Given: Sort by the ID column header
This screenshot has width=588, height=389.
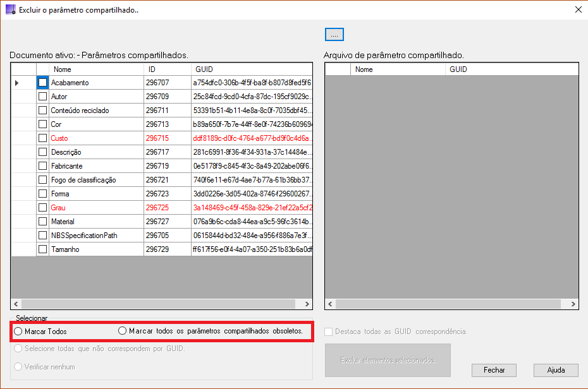Looking at the screenshot, I should (x=168, y=69).
